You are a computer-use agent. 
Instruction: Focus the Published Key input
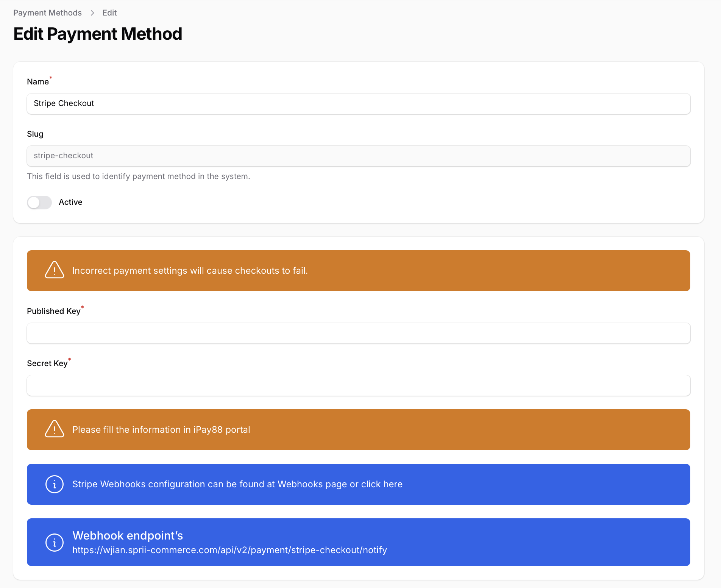(359, 333)
